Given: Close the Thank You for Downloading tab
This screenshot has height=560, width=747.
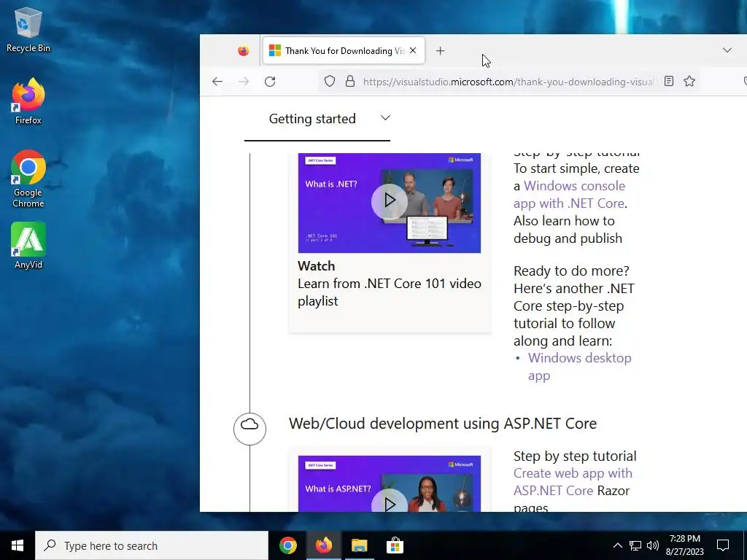Looking at the screenshot, I should [413, 50].
